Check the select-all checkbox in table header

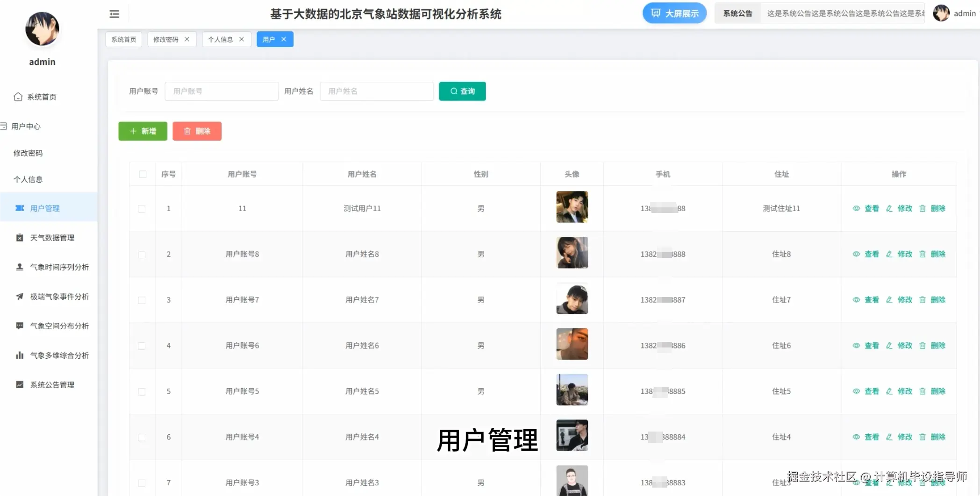(143, 174)
